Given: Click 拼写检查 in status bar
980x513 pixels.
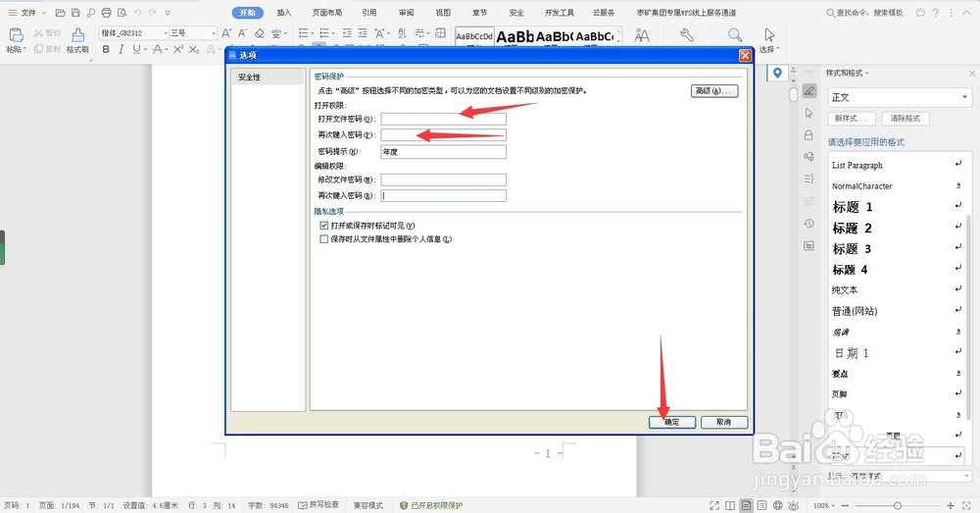Looking at the screenshot, I should (318, 505).
